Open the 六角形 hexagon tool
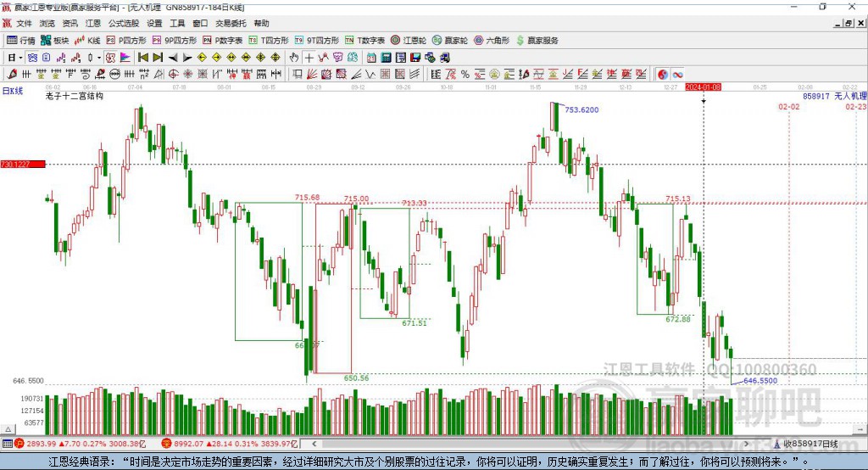The width and height of the screenshot is (868, 470). coord(492,41)
